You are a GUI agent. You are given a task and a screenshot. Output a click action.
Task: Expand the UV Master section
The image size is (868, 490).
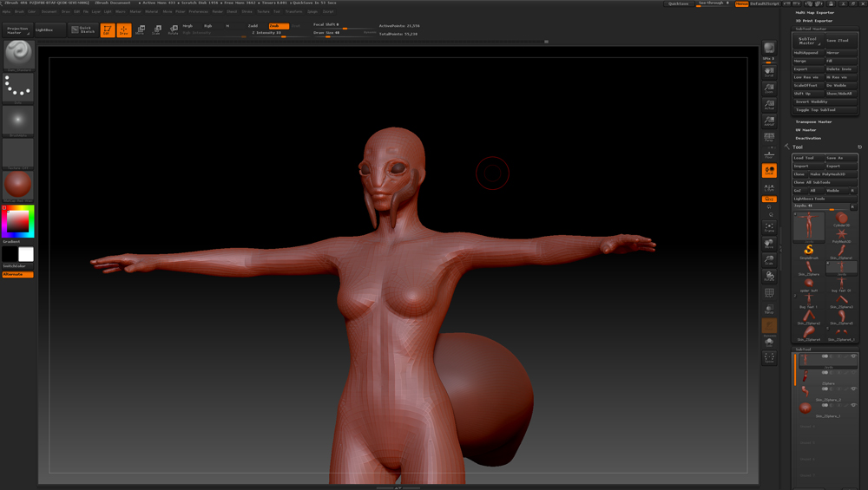click(807, 130)
